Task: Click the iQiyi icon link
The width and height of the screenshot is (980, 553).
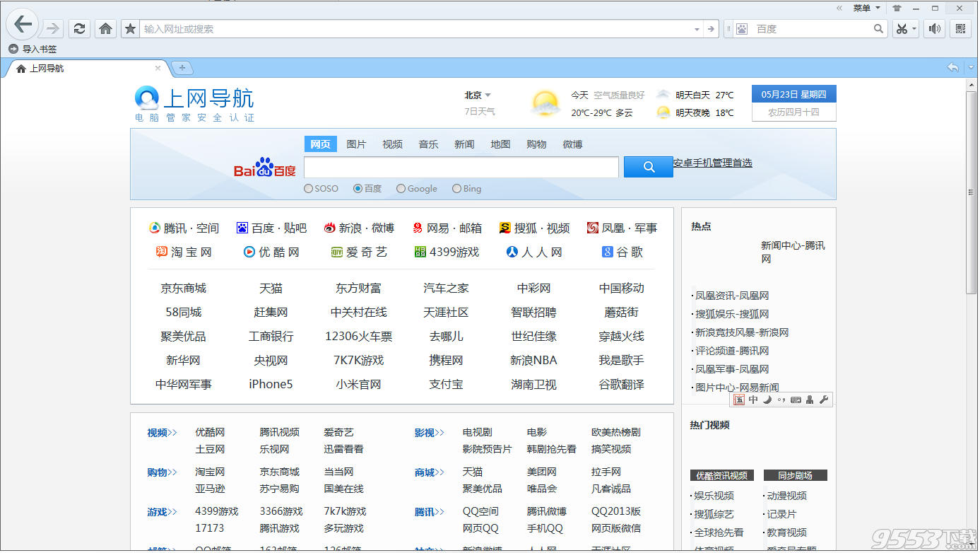Action: pos(337,252)
